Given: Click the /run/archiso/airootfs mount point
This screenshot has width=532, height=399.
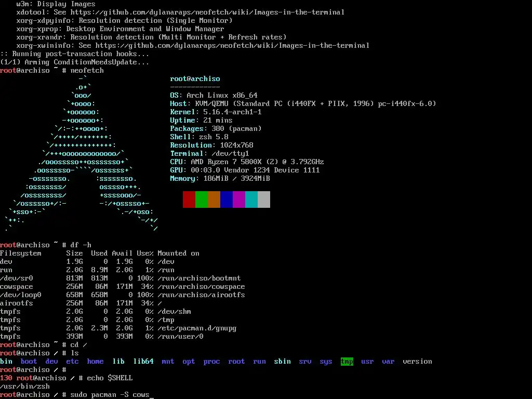Looking at the screenshot, I should (x=201, y=295).
